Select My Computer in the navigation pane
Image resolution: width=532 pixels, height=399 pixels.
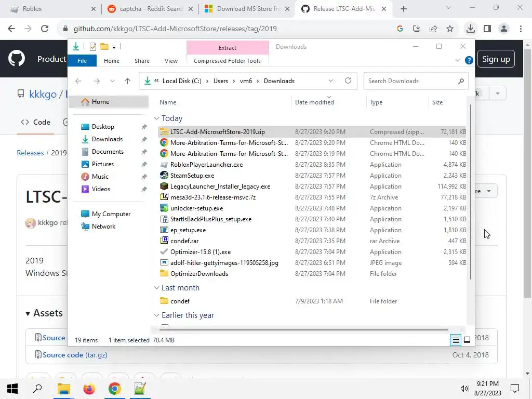111,214
